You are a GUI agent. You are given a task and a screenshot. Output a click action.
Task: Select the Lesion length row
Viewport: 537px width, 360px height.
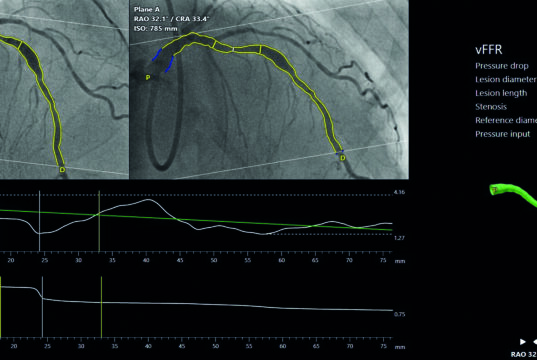pyautogui.click(x=501, y=93)
